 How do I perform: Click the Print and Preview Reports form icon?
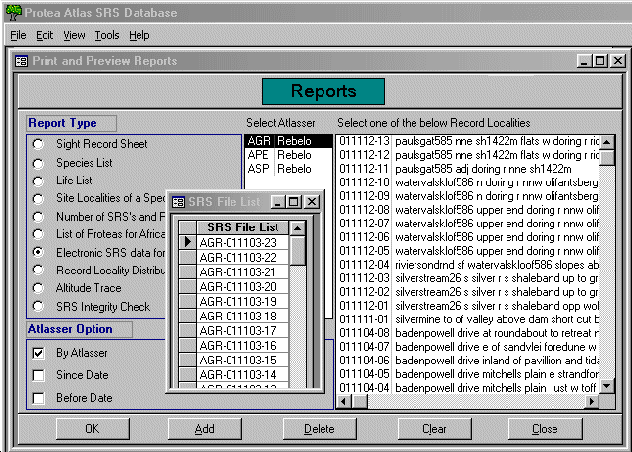point(21,61)
